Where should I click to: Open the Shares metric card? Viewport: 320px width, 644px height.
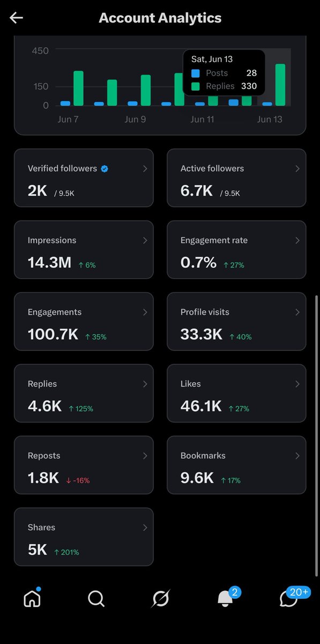tap(84, 537)
